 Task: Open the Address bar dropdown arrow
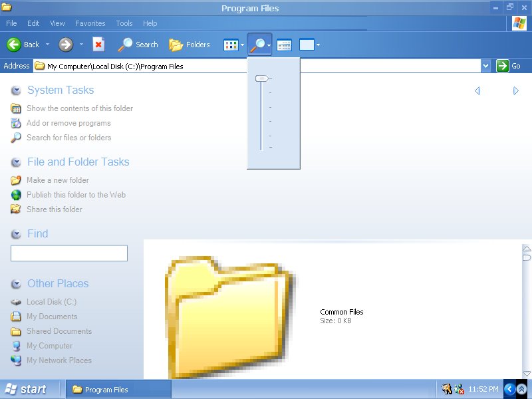click(x=485, y=66)
